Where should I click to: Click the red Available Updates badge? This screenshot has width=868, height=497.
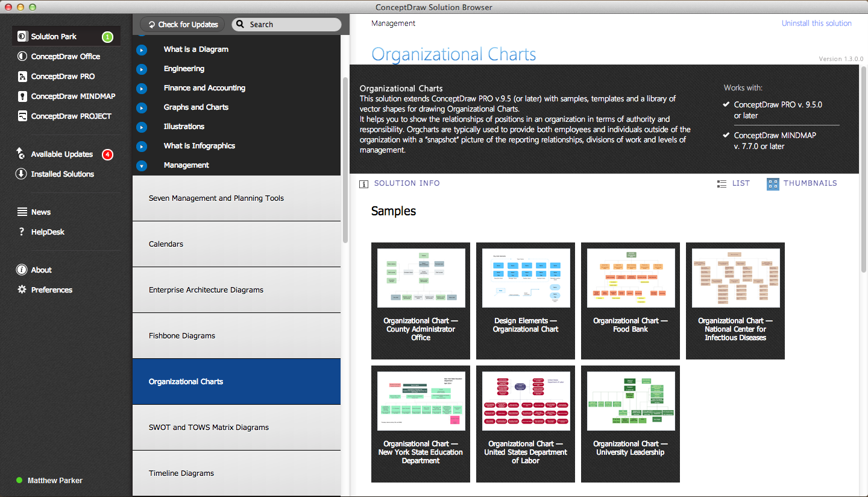(x=107, y=154)
